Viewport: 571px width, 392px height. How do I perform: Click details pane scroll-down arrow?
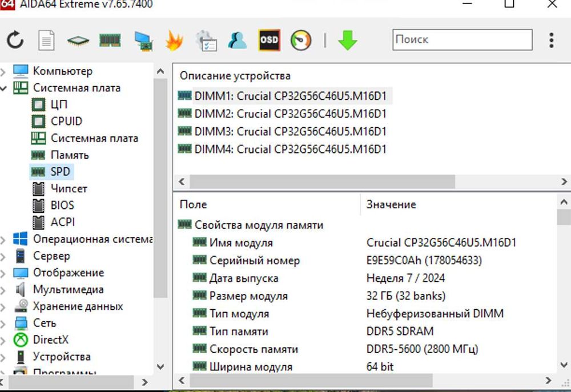(x=564, y=365)
